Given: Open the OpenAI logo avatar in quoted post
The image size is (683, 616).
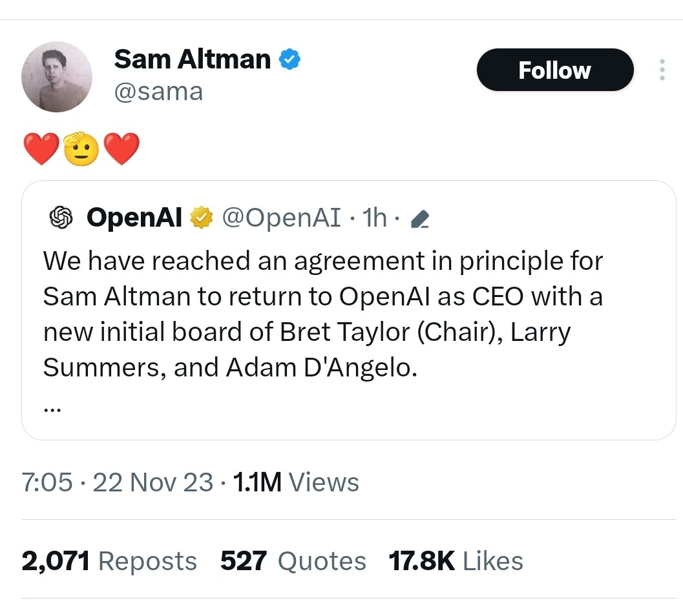Looking at the screenshot, I should pos(61,217).
